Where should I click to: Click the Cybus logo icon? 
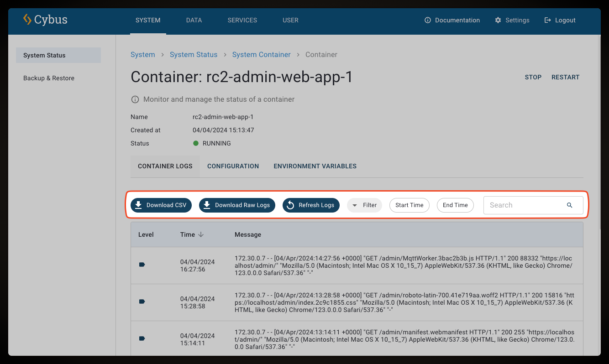tap(27, 20)
